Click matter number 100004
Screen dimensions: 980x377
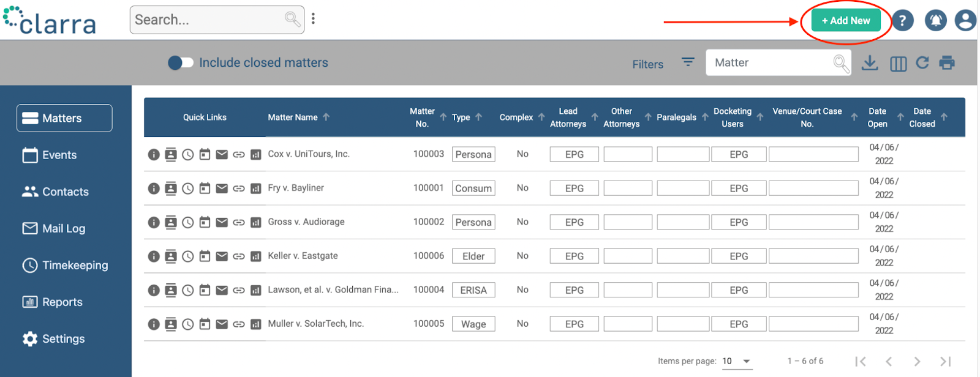[x=429, y=289]
